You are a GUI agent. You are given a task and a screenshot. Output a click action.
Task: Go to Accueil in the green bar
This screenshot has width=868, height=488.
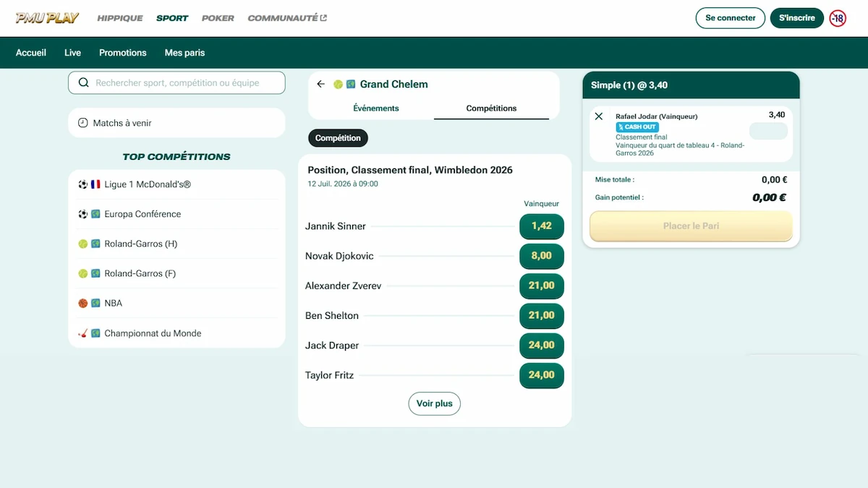point(31,53)
